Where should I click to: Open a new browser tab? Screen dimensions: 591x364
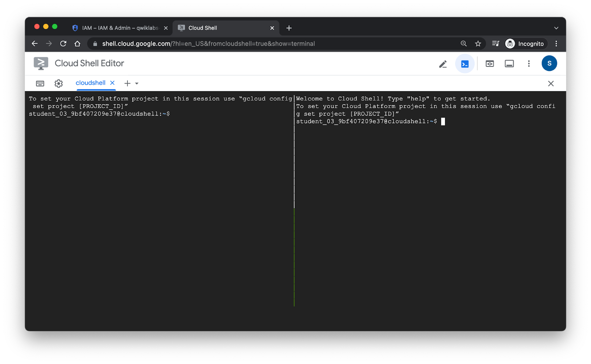289,28
